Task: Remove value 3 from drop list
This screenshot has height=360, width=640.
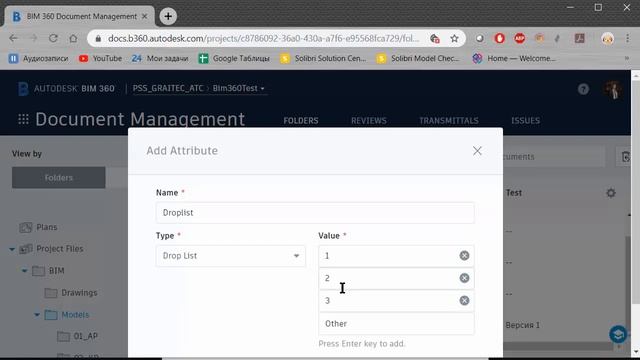Action: [x=464, y=300]
